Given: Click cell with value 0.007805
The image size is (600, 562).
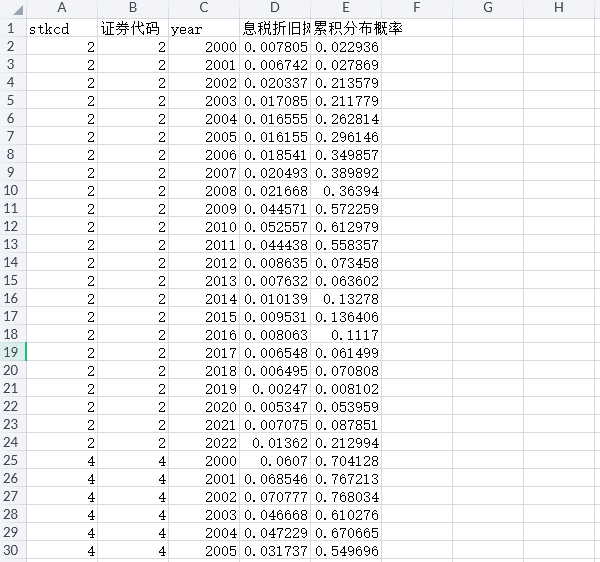Looking at the screenshot, I should tap(275, 47).
